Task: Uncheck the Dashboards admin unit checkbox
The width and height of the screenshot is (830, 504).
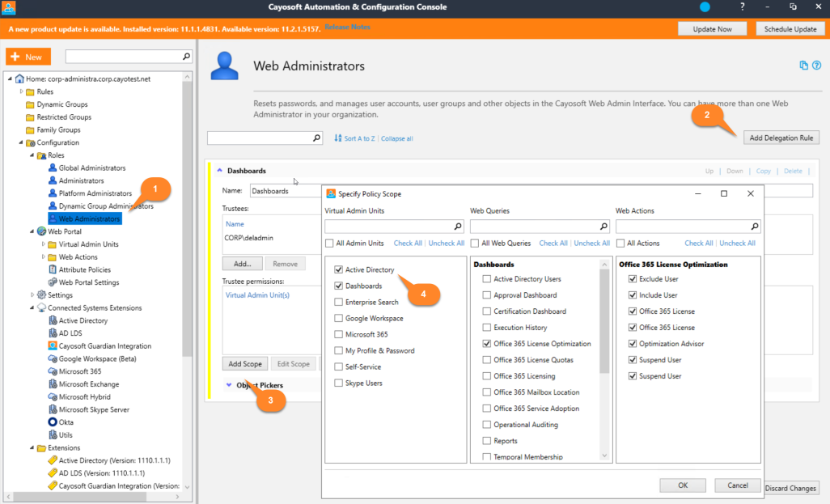Action: [338, 286]
